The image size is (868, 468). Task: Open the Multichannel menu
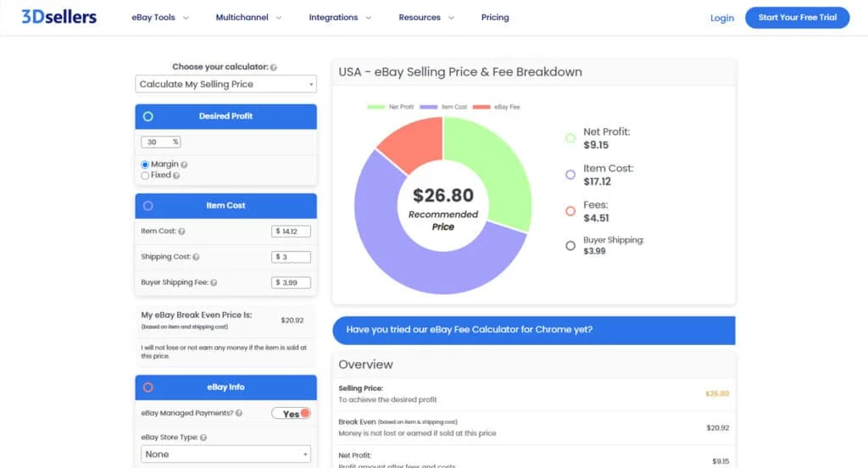(x=242, y=17)
